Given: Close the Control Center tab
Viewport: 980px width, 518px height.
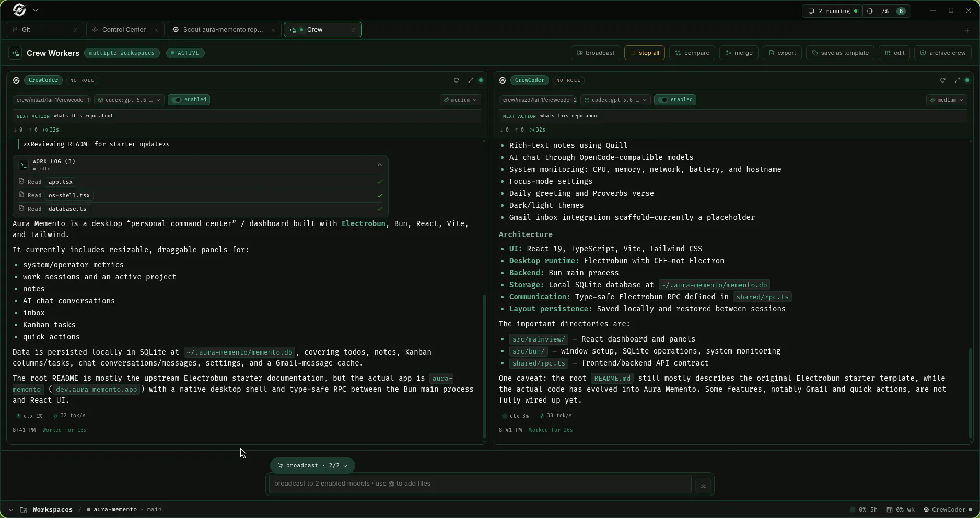Looking at the screenshot, I should [156, 30].
